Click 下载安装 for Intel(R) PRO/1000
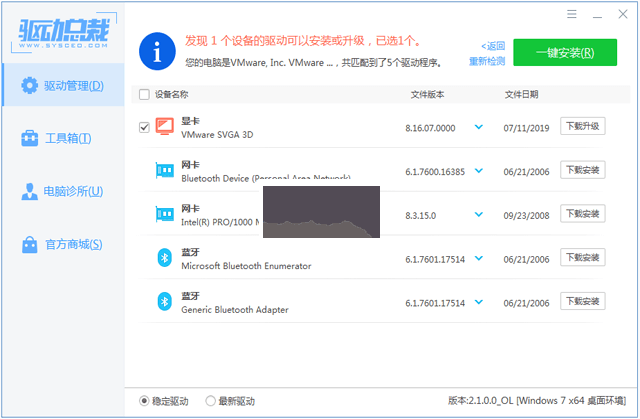Image resolution: width=640 pixels, height=419 pixels. pos(582,213)
